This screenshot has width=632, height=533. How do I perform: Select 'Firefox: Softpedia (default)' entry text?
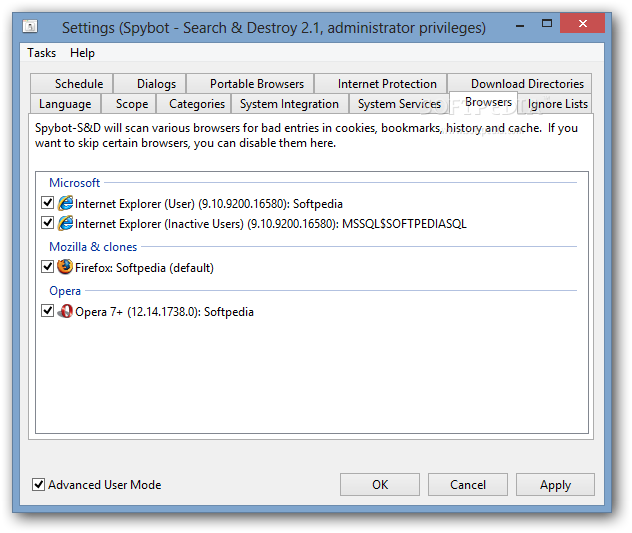coord(144,268)
